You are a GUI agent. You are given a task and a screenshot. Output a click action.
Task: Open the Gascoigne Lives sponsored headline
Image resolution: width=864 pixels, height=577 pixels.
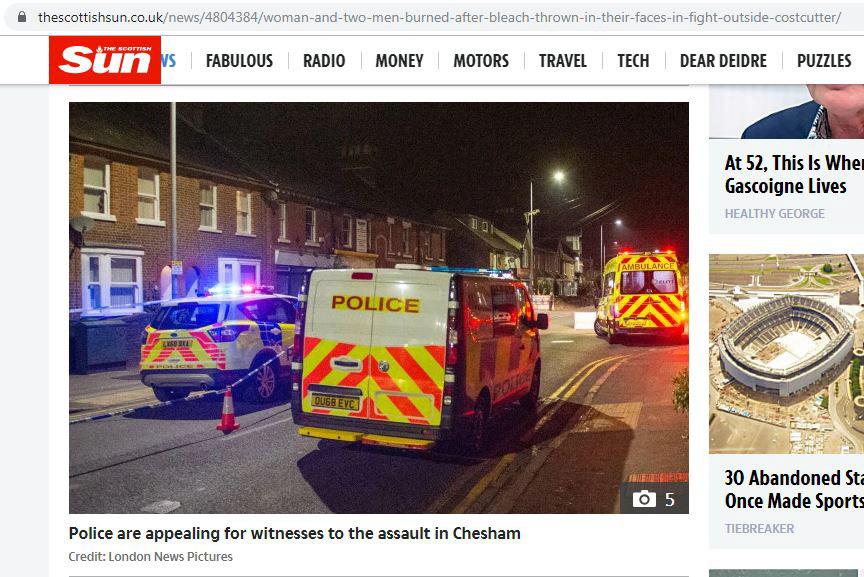coord(794,174)
